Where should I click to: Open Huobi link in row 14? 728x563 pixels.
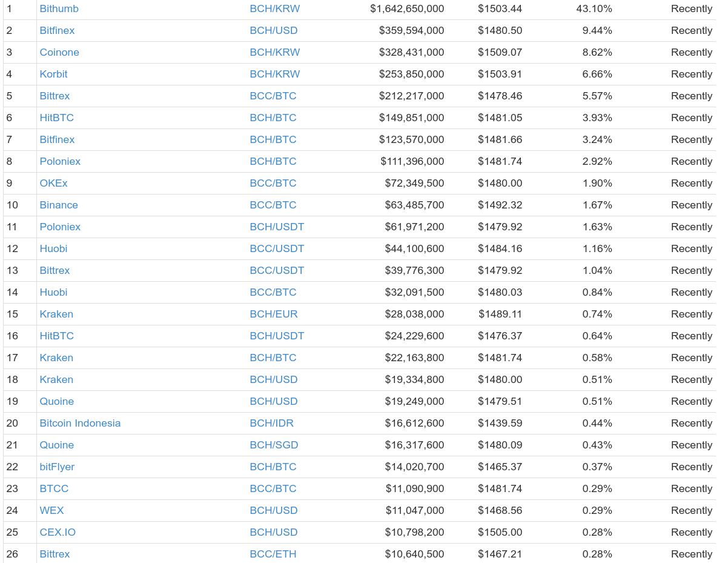(53, 292)
